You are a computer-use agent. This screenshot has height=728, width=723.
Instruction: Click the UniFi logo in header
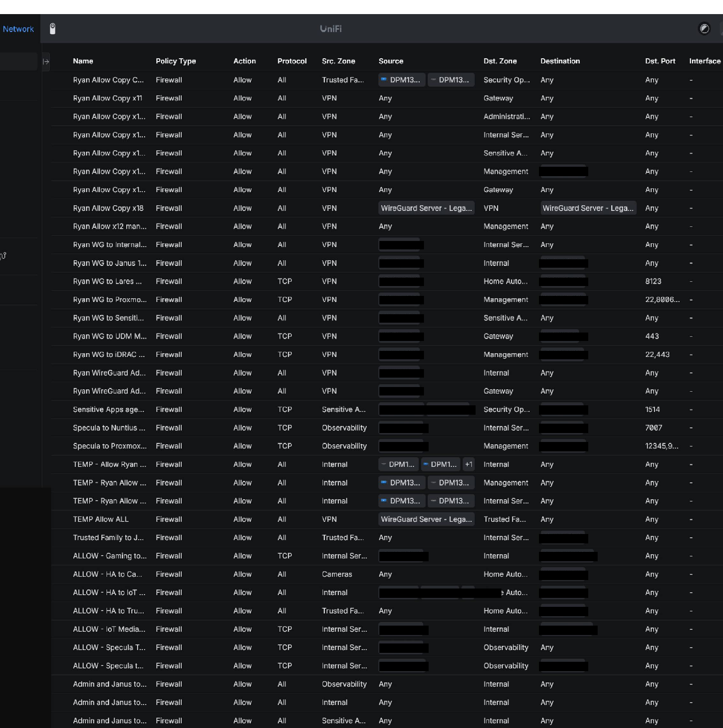(x=331, y=29)
